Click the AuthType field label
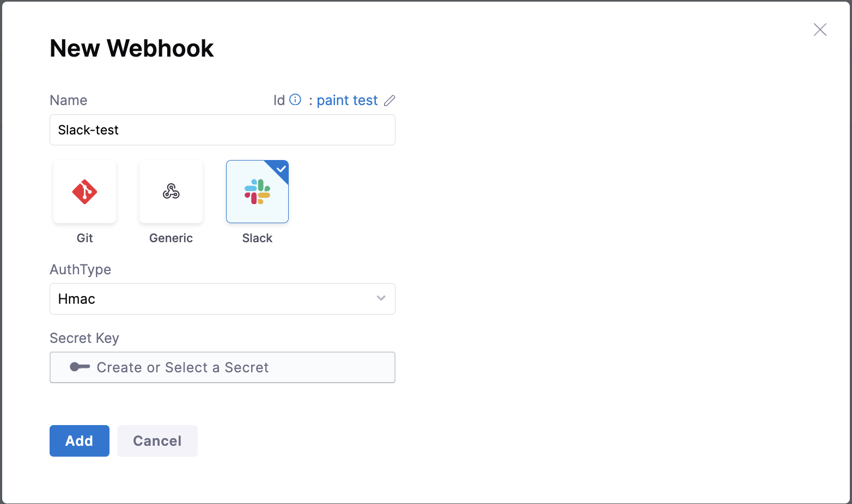852x504 pixels. click(81, 270)
